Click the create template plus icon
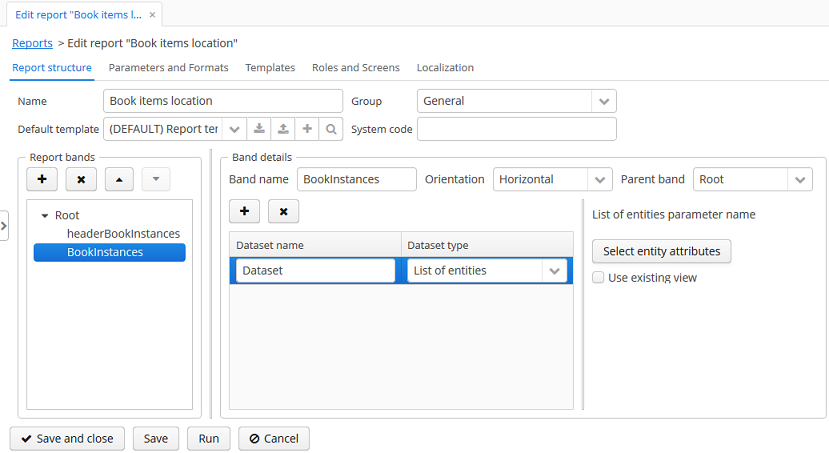Image resolution: width=829 pixels, height=453 pixels. 307,129
